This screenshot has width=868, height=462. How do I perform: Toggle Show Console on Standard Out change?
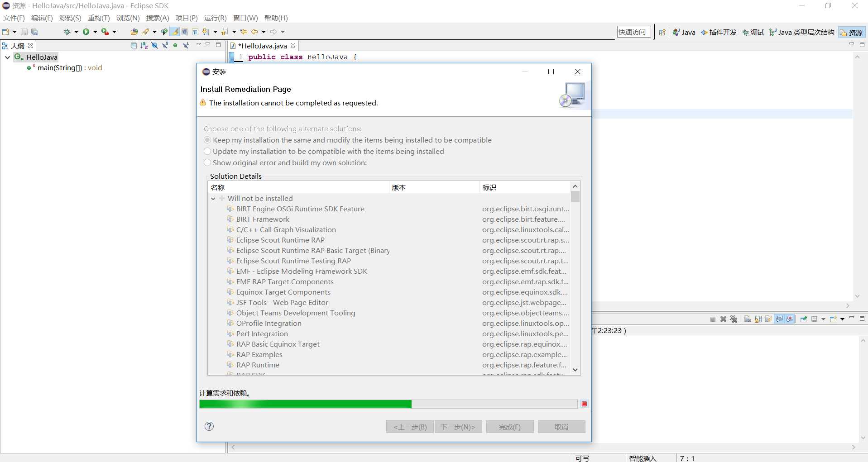tap(779, 319)
